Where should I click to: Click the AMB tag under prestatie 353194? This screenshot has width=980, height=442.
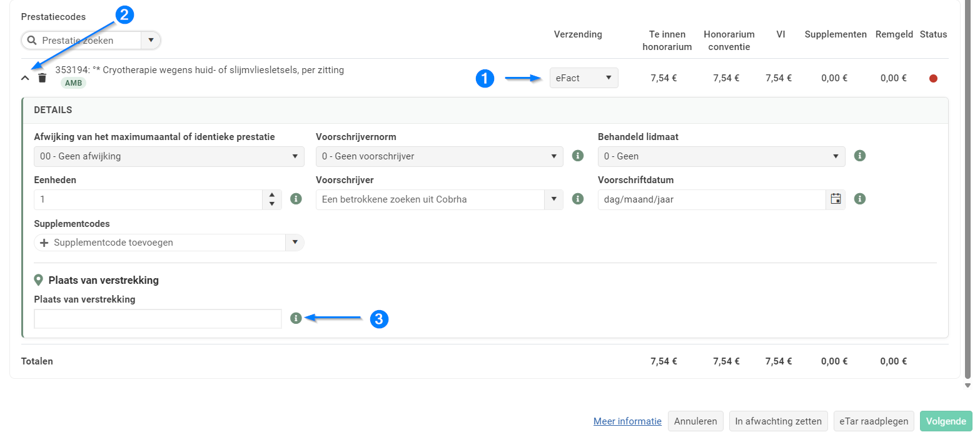click(73, 83)
